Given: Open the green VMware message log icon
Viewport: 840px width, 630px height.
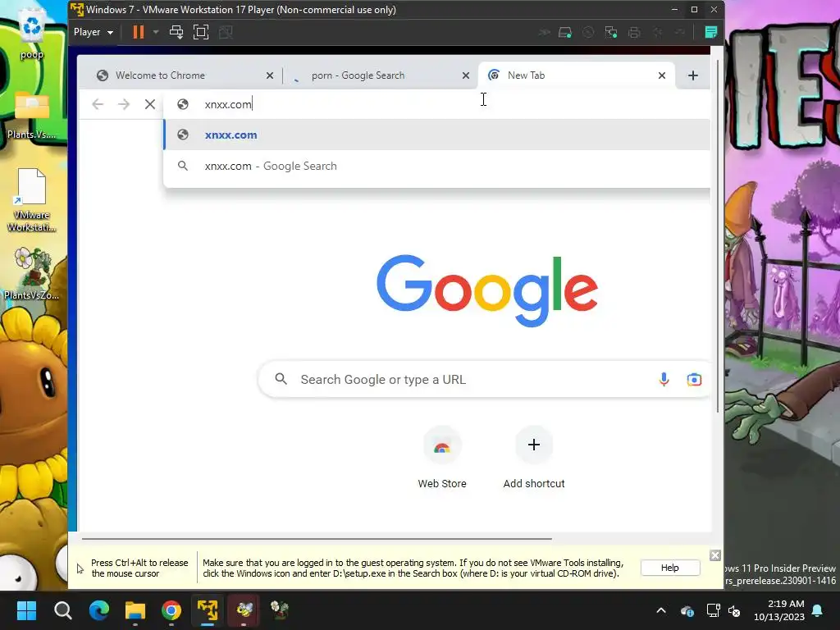Looking at the screenshot, I should click(x=711, y=32).
